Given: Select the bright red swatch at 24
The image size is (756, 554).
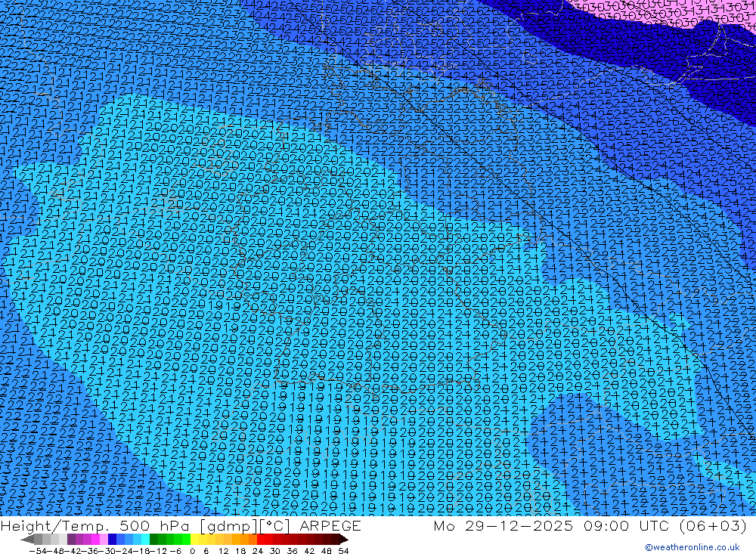Looking at the screenshot, I should (261, 539).
